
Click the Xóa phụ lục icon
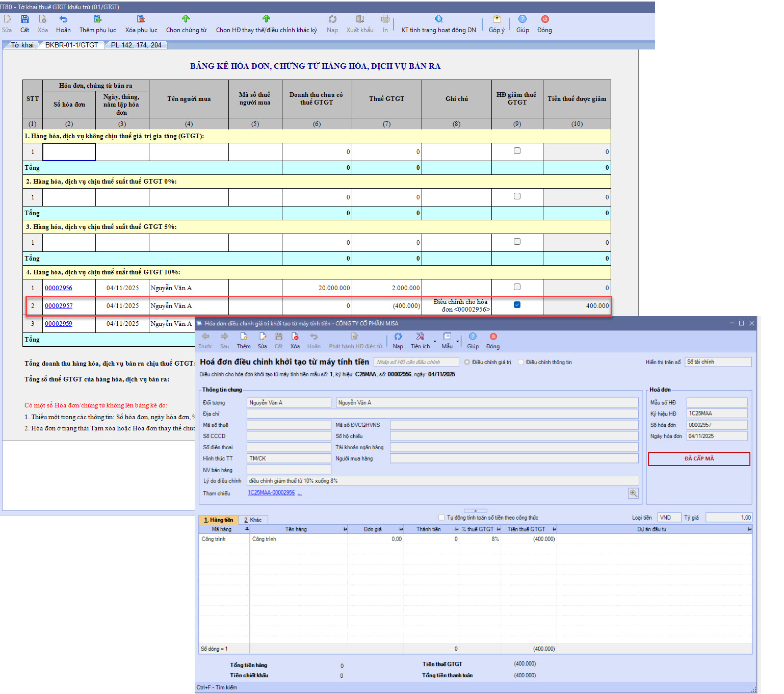[141, 19]
